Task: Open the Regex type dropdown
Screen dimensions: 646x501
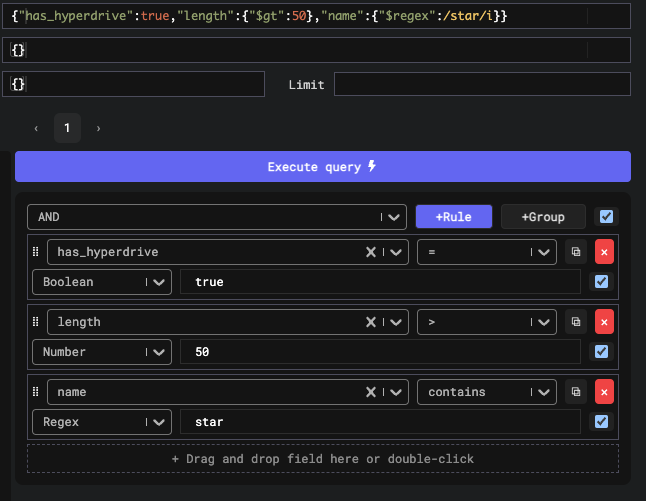Action: pyautogui.click(x=102, y=422)
